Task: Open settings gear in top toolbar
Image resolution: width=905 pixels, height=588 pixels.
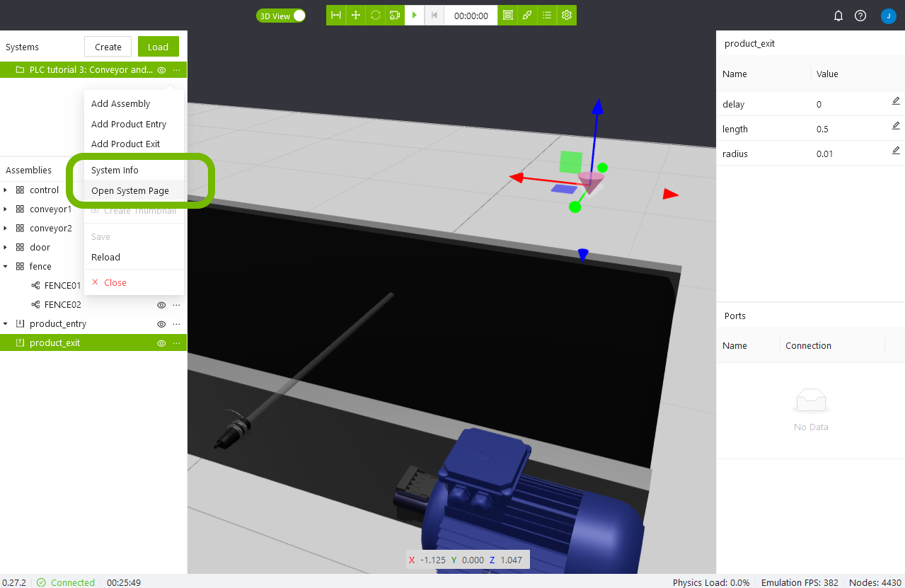Action: point(567,16)
